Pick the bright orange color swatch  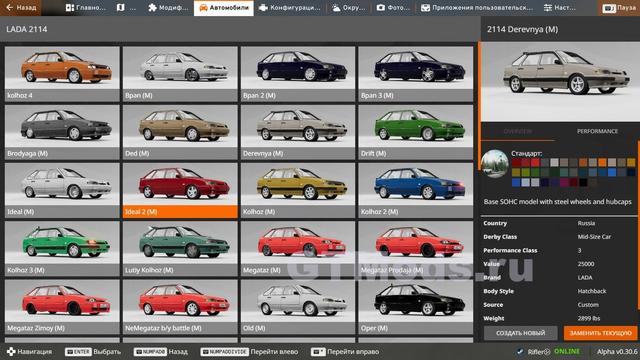(x=602, y=162)
